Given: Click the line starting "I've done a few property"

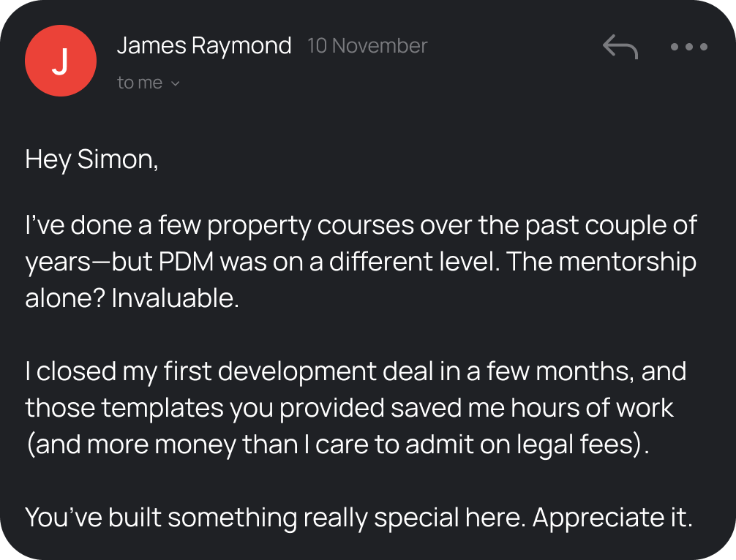Looking at the screenshot, I should coord(361,226).
